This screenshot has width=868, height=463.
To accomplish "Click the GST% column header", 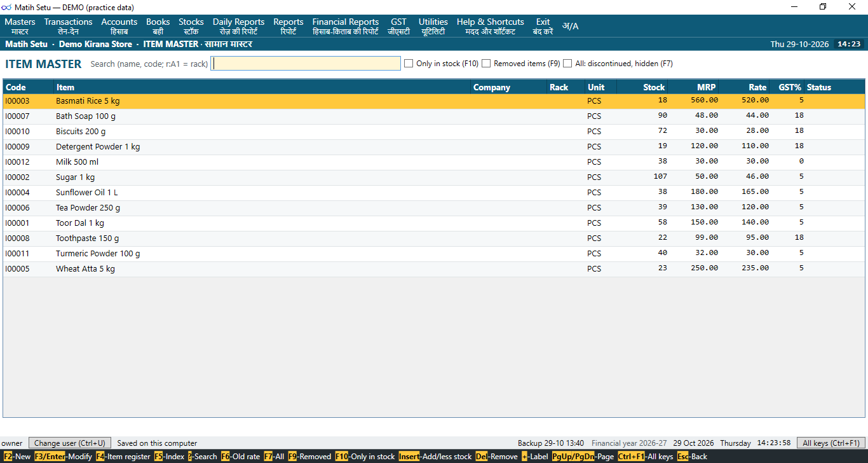I will click(x=787, y=87).
